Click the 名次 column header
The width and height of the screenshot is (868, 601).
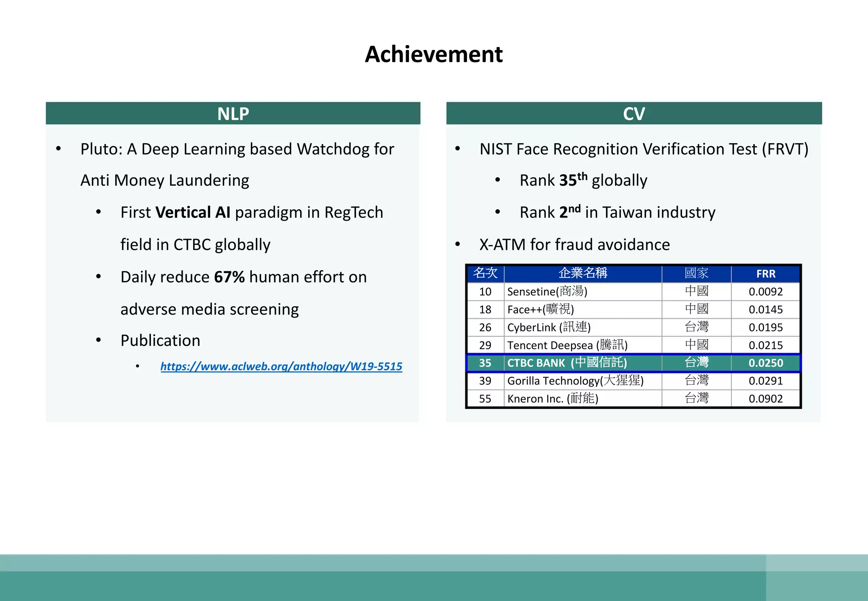click(485, 273)
